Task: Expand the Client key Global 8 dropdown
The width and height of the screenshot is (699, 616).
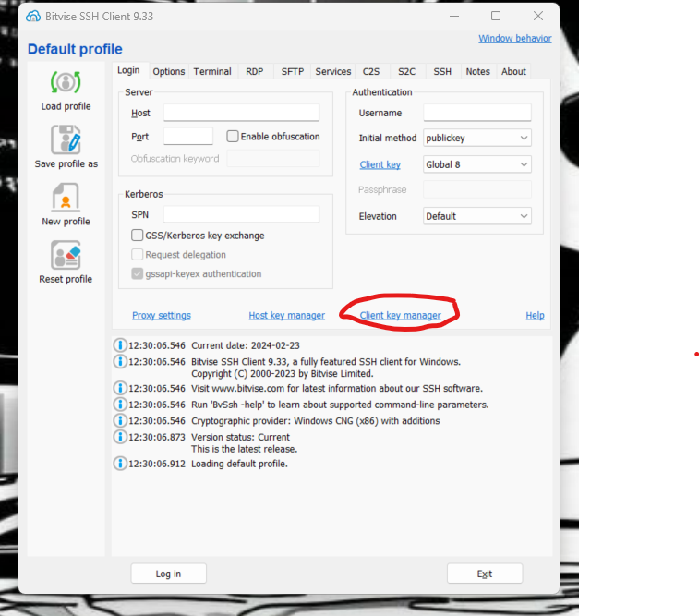Action: pos(477,164)
